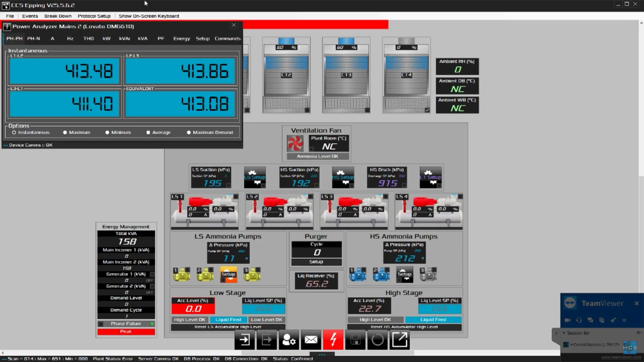This screenshot has width=644, height=362.
Task: Open the LS Setup gear icon
Action: pyautogui.click(x=255, y=177)
